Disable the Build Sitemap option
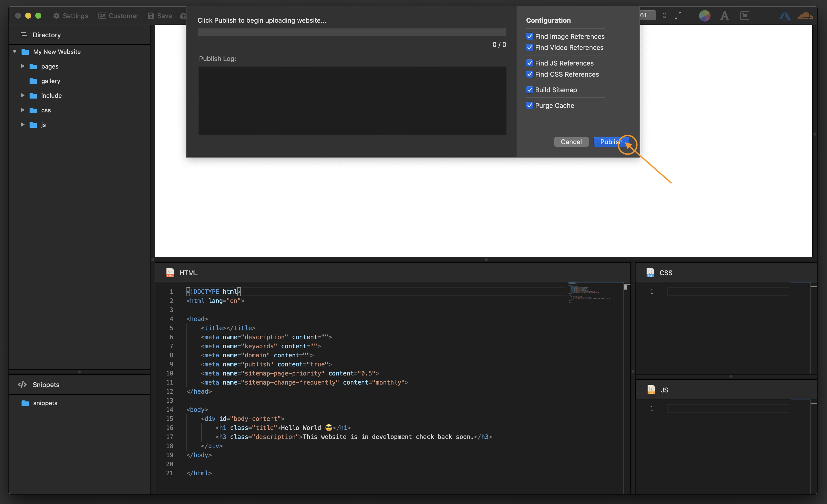 click(x=530, y=90)
